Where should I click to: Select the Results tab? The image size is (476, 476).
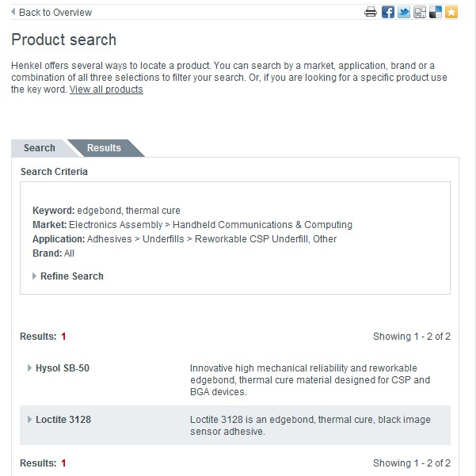104,148
